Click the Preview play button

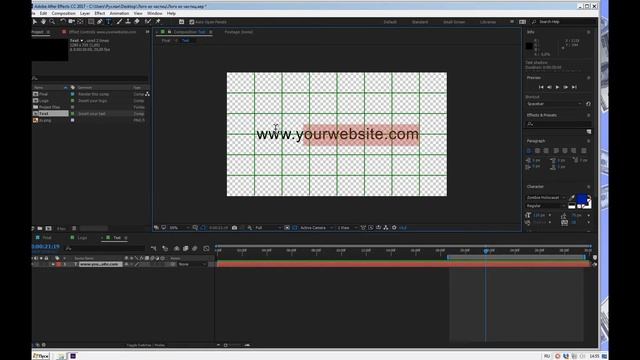557,87
